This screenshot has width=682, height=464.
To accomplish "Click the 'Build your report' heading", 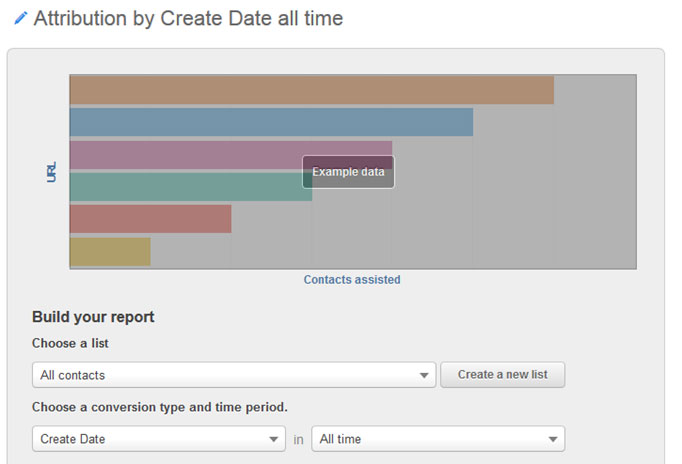I will [93, 318].
